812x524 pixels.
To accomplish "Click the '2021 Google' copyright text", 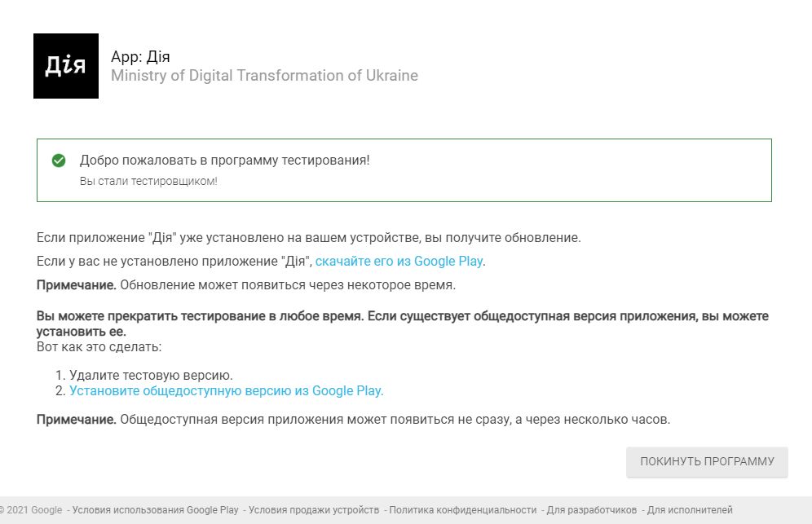I will (33, 510).
